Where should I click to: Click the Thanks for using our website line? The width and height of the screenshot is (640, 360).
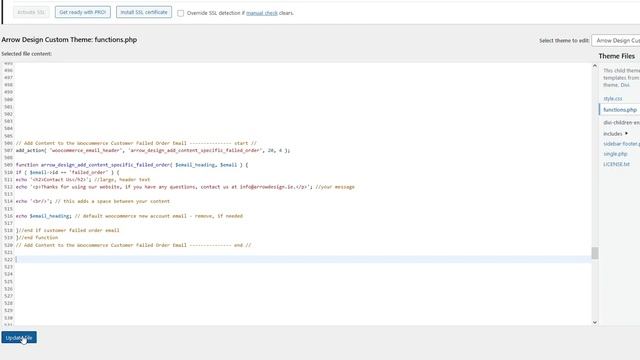point(185,187)
